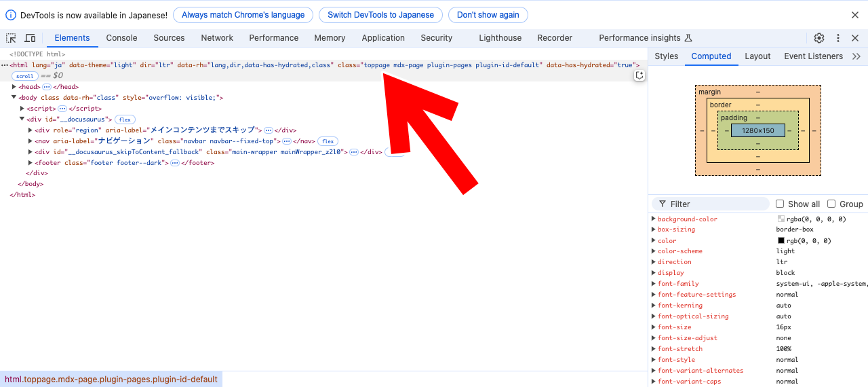Expand the footer node
Viewport: 868px width, 387px height.
point(31,163)
